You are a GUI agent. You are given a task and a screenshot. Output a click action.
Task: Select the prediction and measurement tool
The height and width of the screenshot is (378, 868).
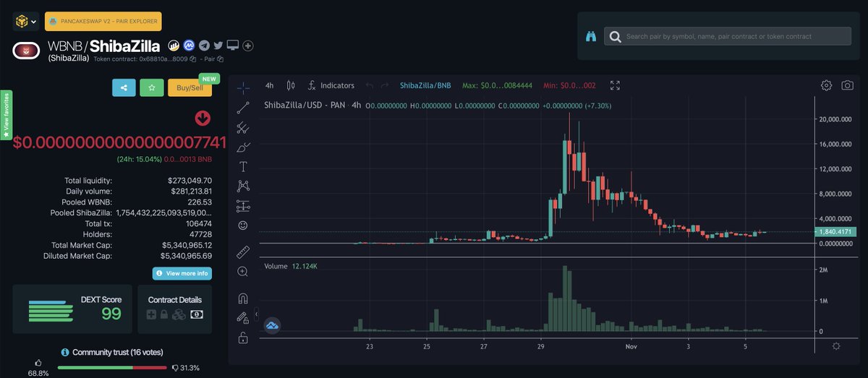pos(243,206)
